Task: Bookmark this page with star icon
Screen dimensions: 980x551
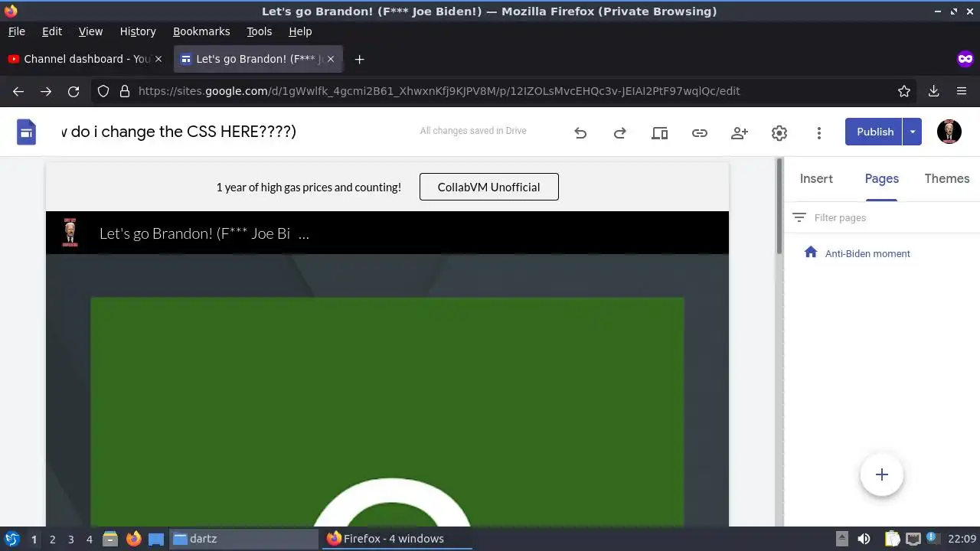Action: (904, 91)
